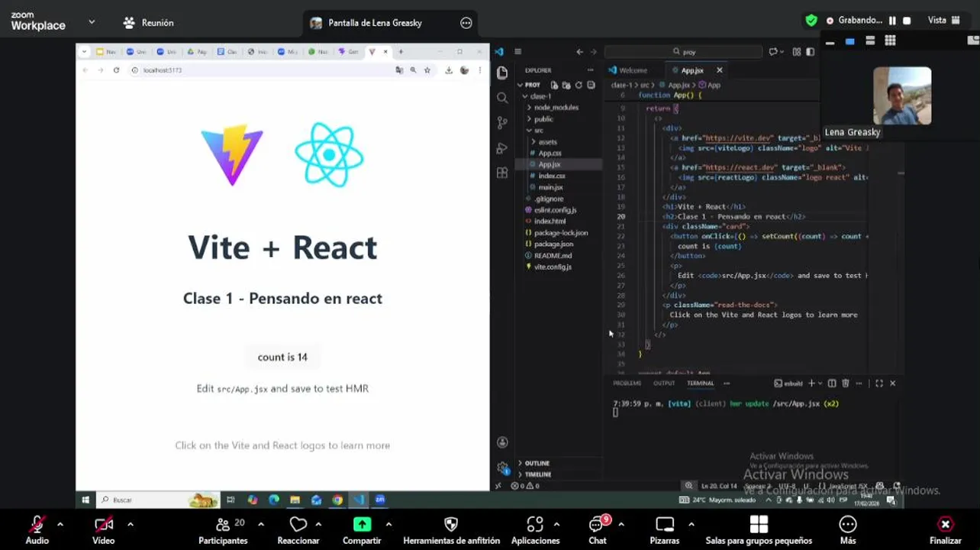Click the green encryption shield icon
The width and height of the screenshot is (980, 550).
coord(811,21)
